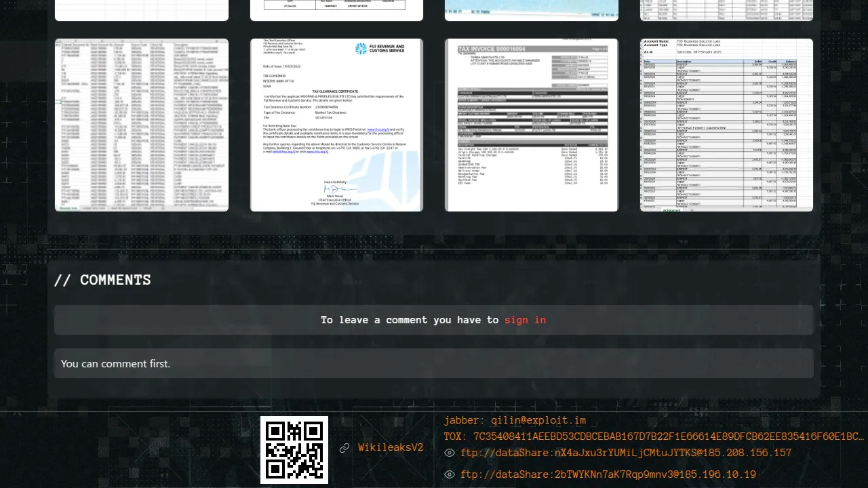Open the Tax Clearance Certificate thumbnail
The image size is (868, 488).
(x=336, y=125)
